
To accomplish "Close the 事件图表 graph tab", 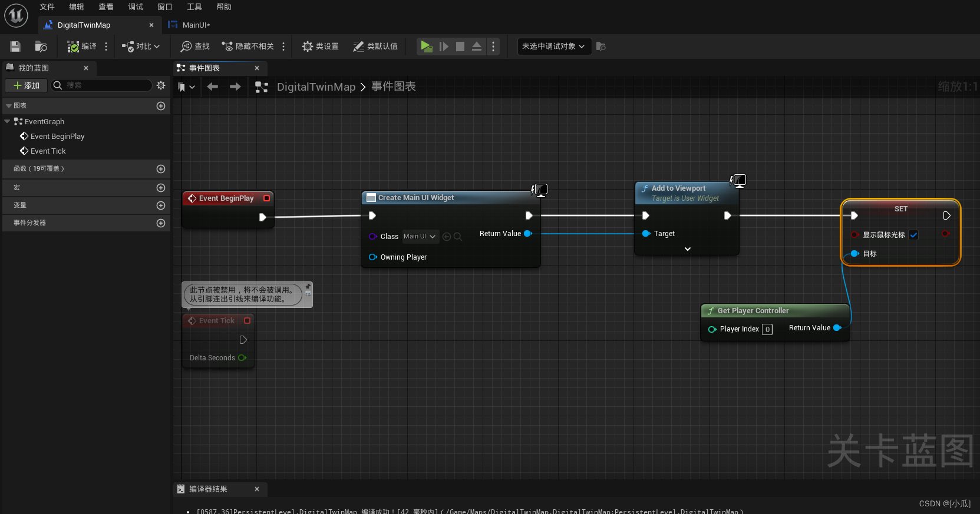I will [x=257, y=68].
